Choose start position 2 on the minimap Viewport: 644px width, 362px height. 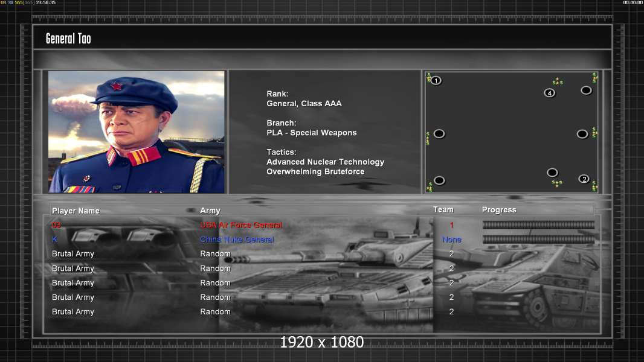click(x=584, y=179)
